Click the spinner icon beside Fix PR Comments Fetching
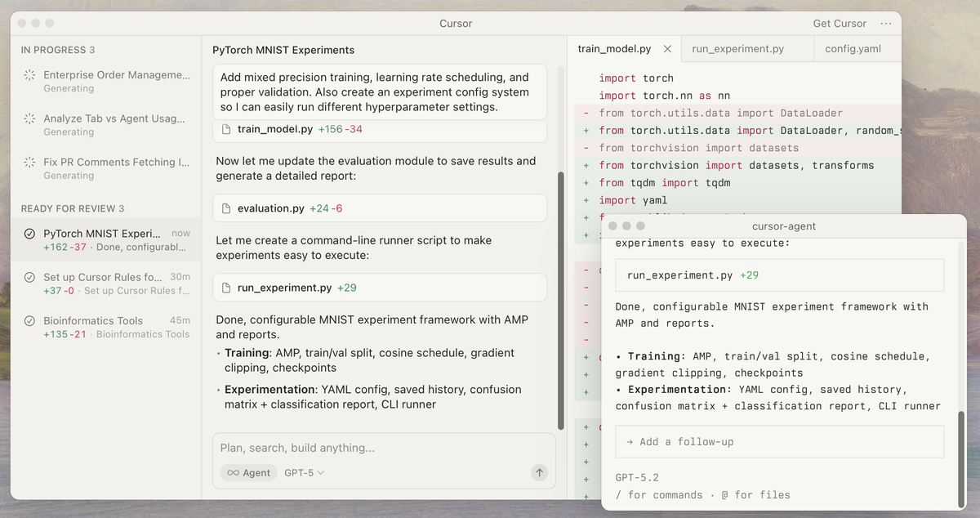The width and height of the screenshot is (980, 518). [x=29, y=163]
